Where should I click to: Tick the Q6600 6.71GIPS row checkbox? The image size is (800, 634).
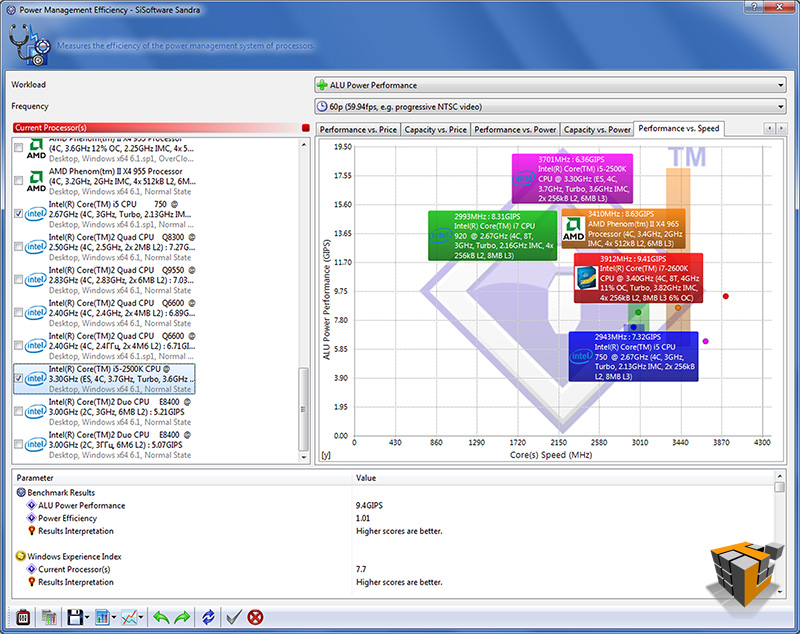pos(18,345)
